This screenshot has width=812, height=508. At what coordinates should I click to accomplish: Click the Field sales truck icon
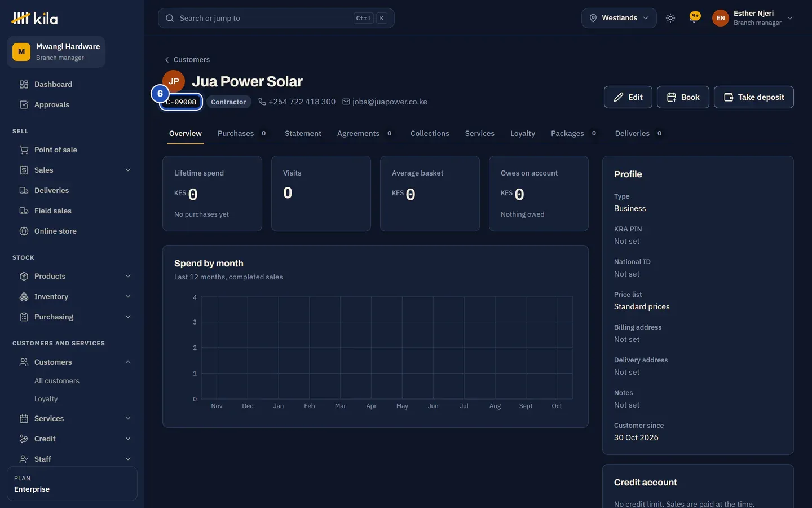pyautogui.click(x=24, y=211)
